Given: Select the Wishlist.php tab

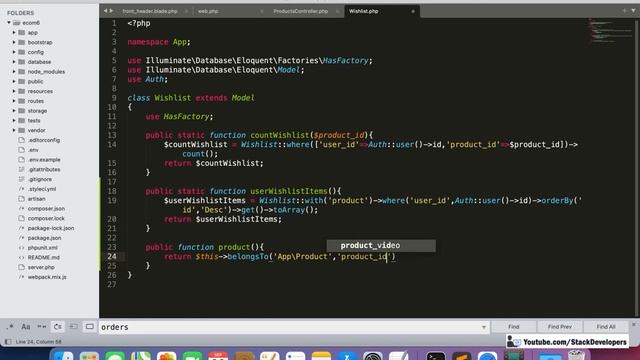Looking at the screenshot, I should point(363,11).
